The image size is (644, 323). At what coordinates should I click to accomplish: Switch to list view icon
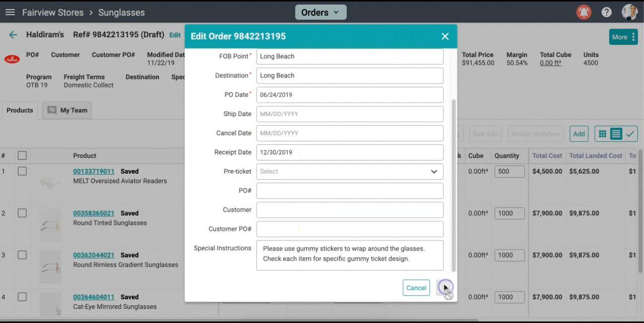point(616,134)
